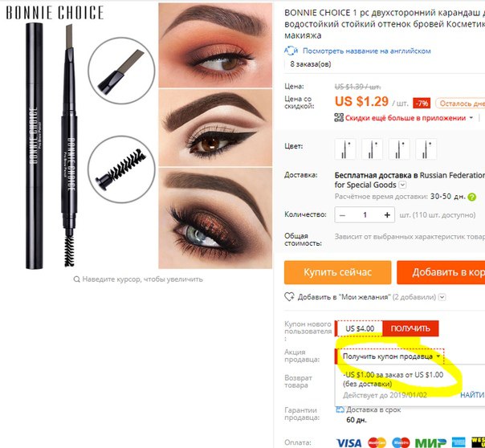The height and width of the screenshot is (448, 485).
Task: Select the fourth color variant swatch
Action: [426, 149]
